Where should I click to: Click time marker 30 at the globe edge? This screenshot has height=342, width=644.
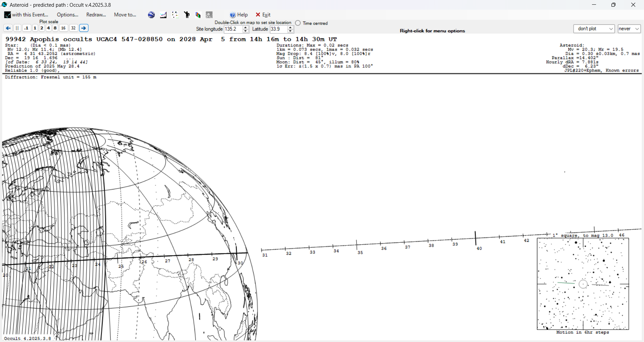point(240,263)
